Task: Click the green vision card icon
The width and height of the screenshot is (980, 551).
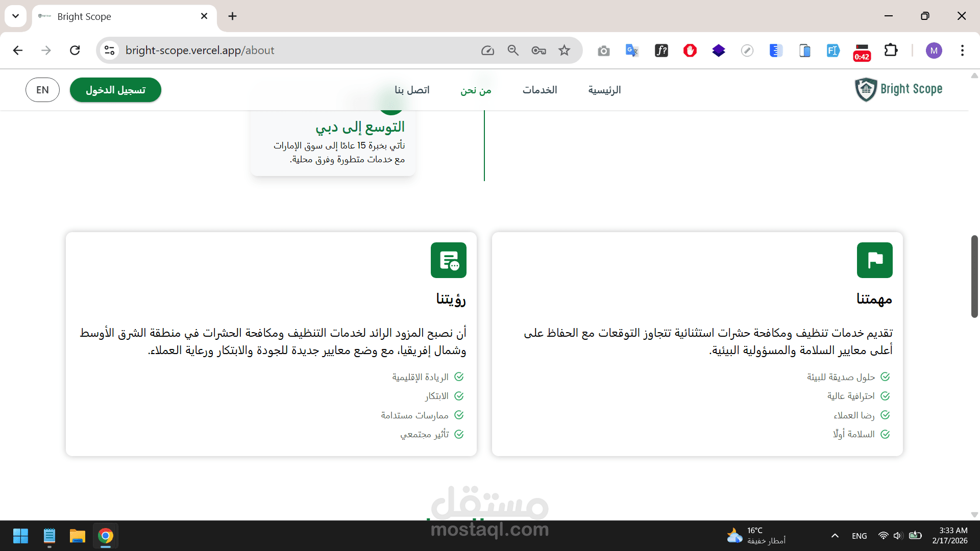Action: 448,260
